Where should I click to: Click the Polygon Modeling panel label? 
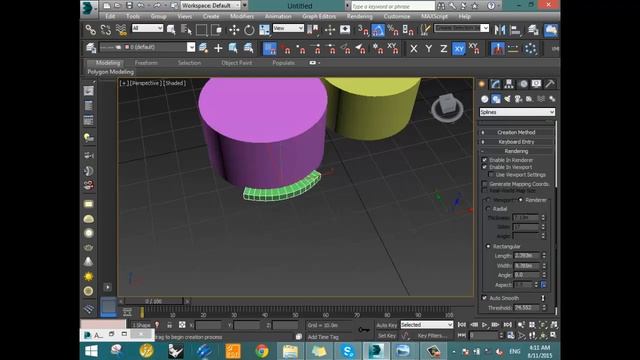click(111, 72)
